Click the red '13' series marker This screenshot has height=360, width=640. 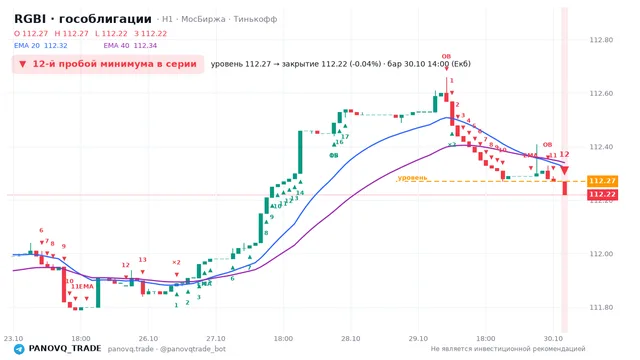pyautogui.click(x=142, y=260)
